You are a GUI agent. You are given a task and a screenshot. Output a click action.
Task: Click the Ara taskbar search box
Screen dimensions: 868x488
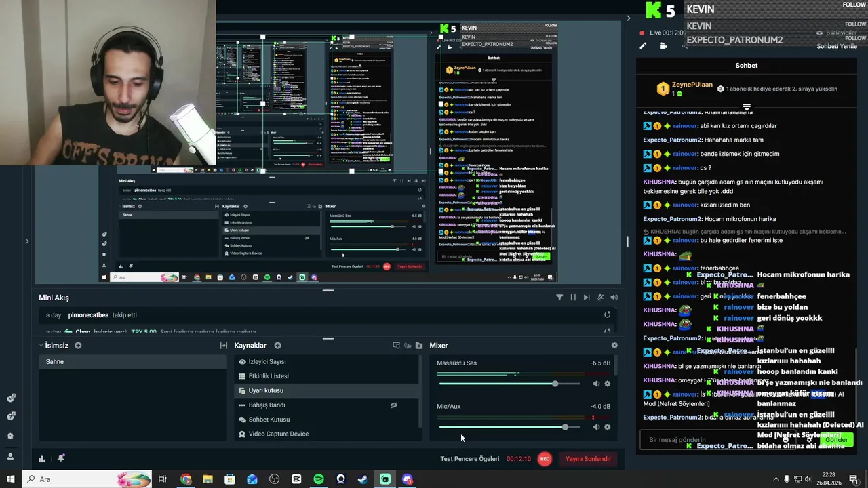[87, 479]
